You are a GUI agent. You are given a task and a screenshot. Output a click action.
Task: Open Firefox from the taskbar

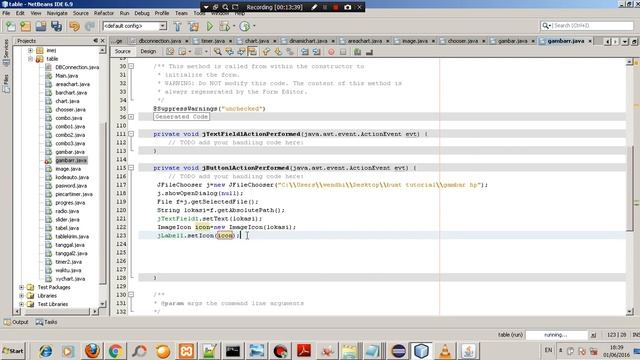[92, 351]
